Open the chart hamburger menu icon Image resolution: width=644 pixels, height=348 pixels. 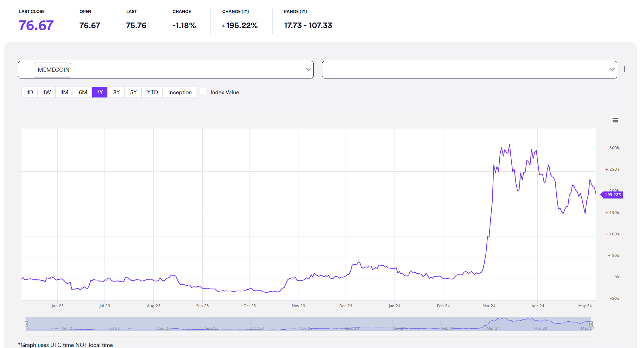[615, 120]
